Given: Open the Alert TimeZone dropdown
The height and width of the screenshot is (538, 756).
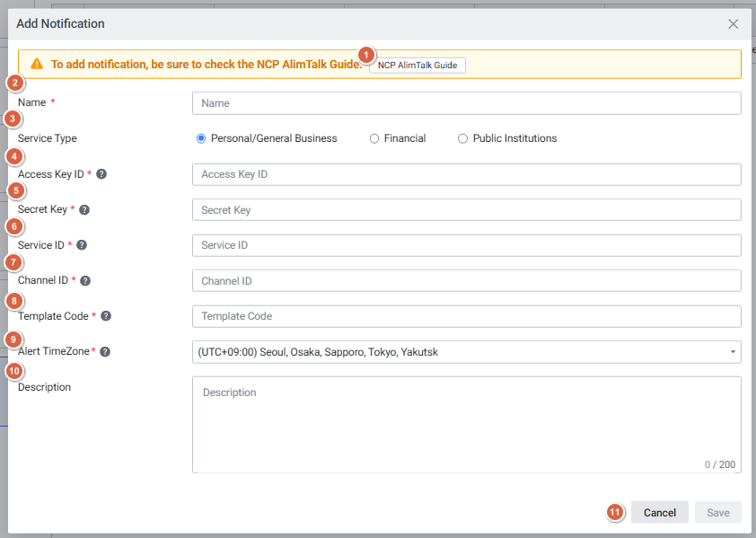Looking at the screenshot, I should [x=466, y=352].
